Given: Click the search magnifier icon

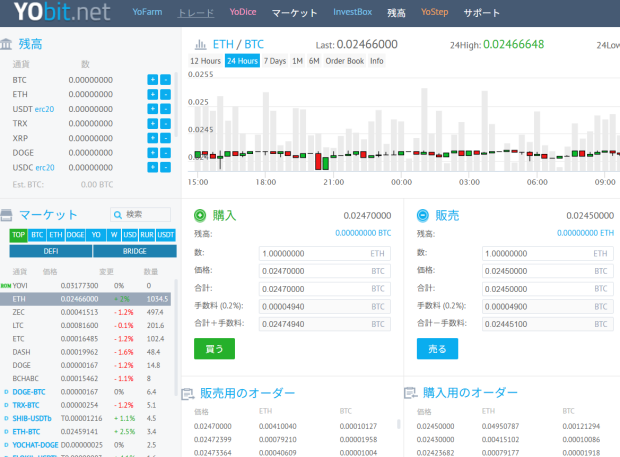Looking at the screenshot, I should click(x=117, y=215).
